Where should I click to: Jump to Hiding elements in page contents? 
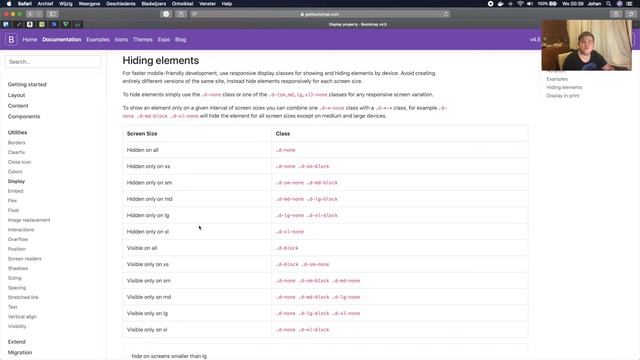click(x=564, y=87)
